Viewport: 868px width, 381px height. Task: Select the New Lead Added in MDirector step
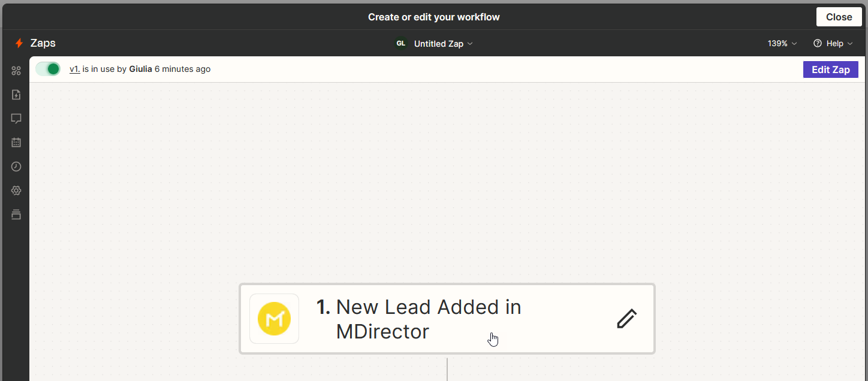[429, 319]
